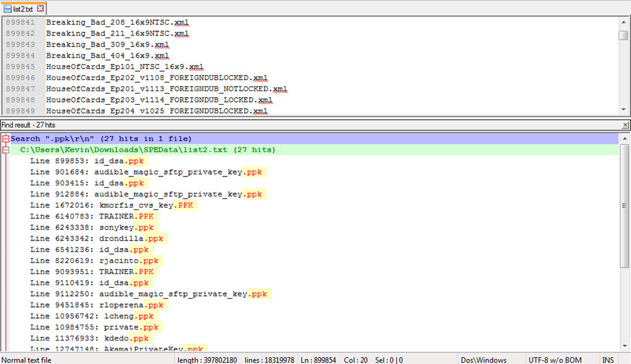Open result Line 6140783 TRAINER.PPK
The height and width of the screenshot is (364, 631).
(x=92, y=217)
